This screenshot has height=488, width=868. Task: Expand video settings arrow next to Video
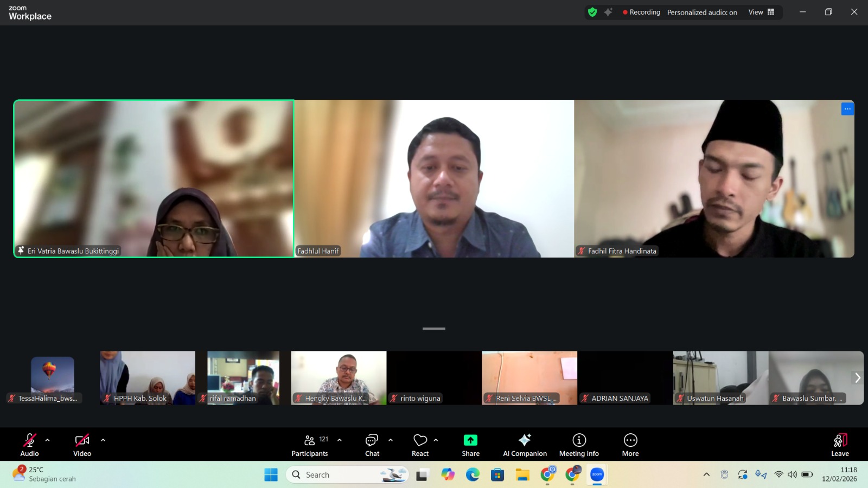(x=103, y=440)
